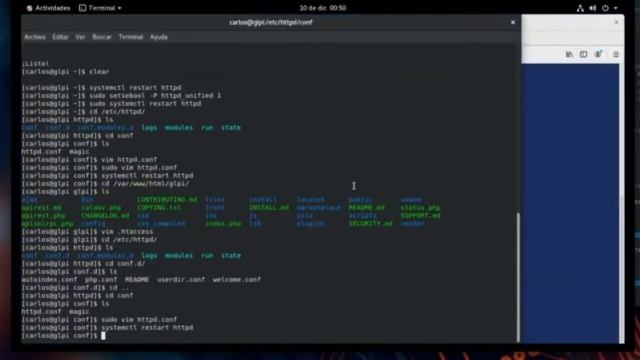Click 'php.conf' in the listing

pyautogui.click(x=101, y=280)
